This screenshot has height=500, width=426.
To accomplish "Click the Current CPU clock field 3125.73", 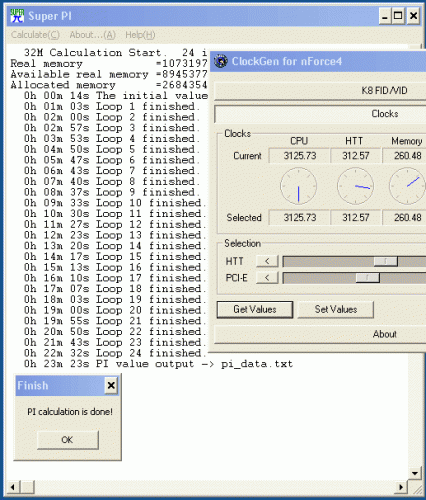I will 299,156.
